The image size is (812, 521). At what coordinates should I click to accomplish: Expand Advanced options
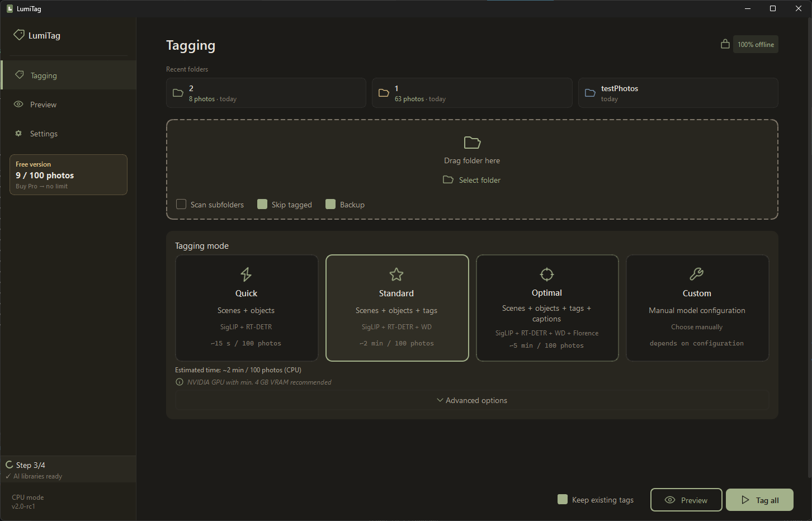[472, 400]
